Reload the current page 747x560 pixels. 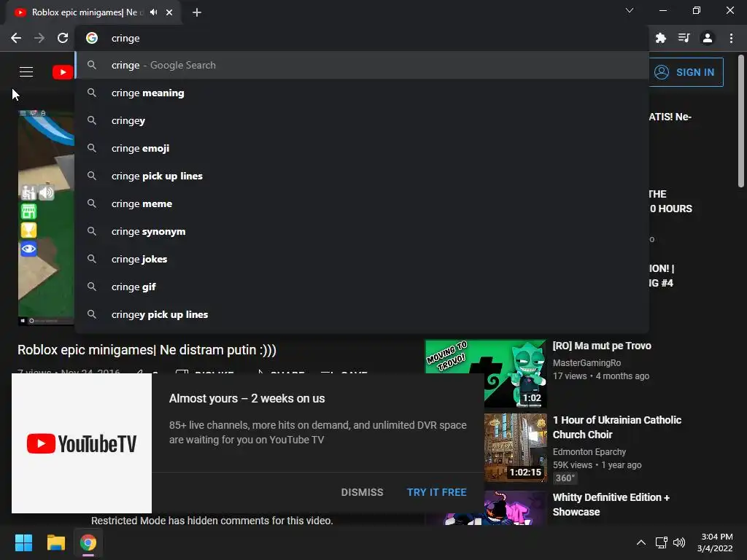coord(63,38)
